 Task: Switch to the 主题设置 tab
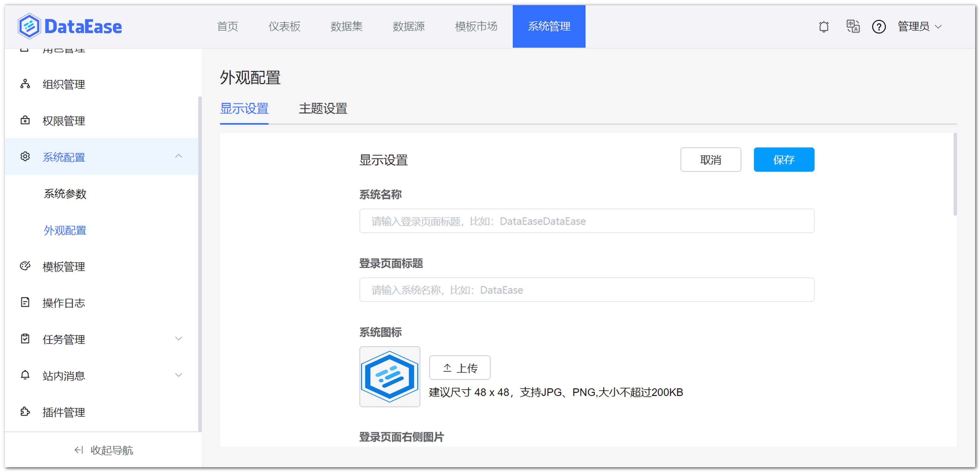(323, 109)
